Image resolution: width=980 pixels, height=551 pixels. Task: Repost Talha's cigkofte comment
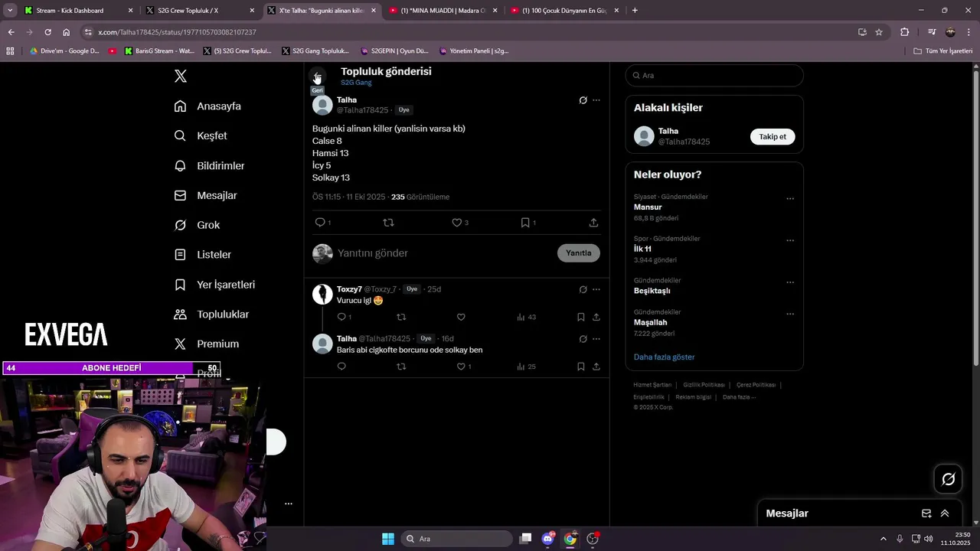point(401,367)
